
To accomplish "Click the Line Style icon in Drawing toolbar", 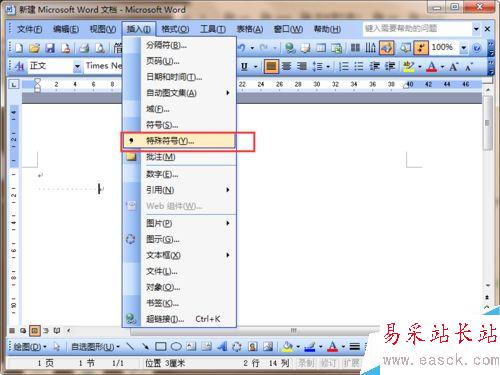I will pos(355,347).
